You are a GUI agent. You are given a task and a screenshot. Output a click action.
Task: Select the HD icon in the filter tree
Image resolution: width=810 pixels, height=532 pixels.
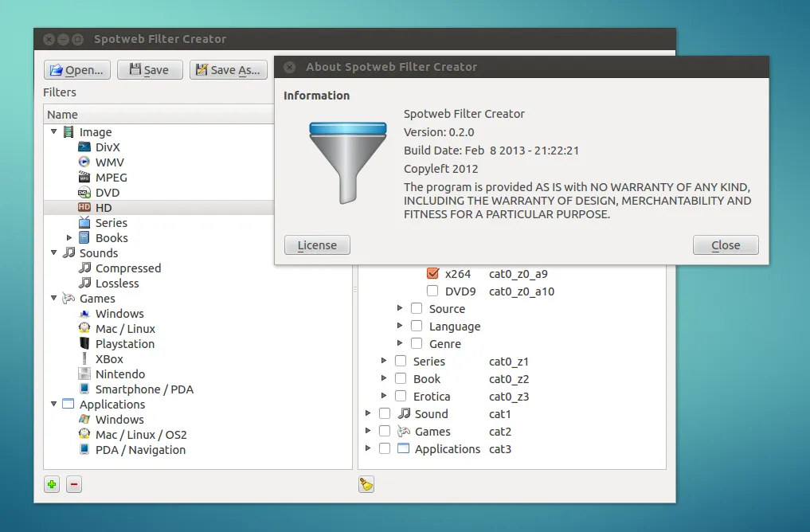[x=84, y=207]
